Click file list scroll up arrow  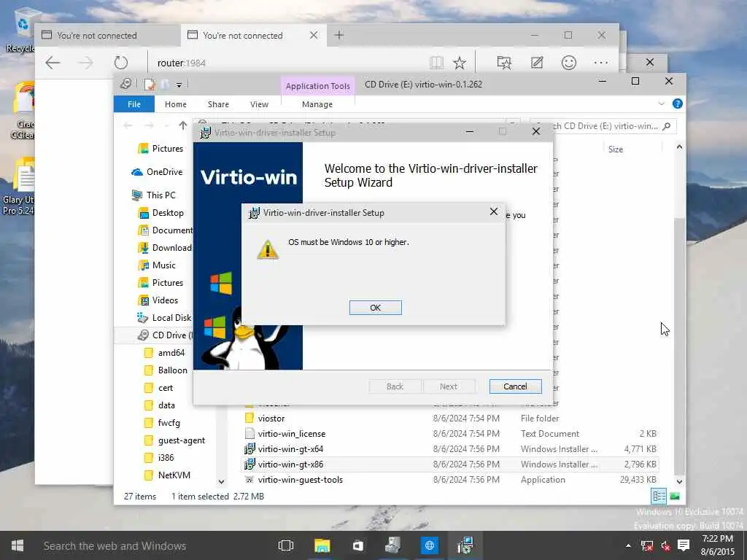(679, 147)
